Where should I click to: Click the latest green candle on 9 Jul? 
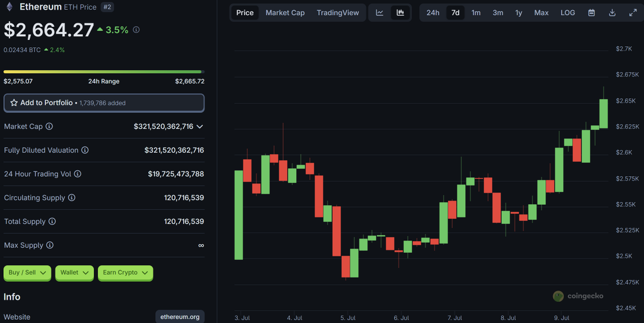tap(603, 113)
